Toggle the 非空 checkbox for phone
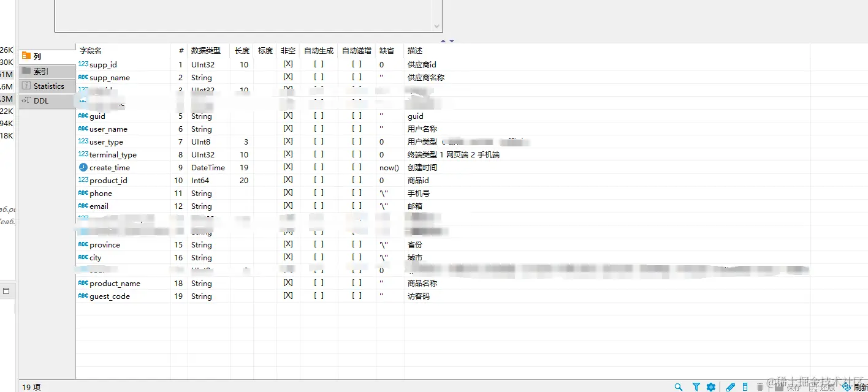868x392 pixels. [x=288, y=193]
